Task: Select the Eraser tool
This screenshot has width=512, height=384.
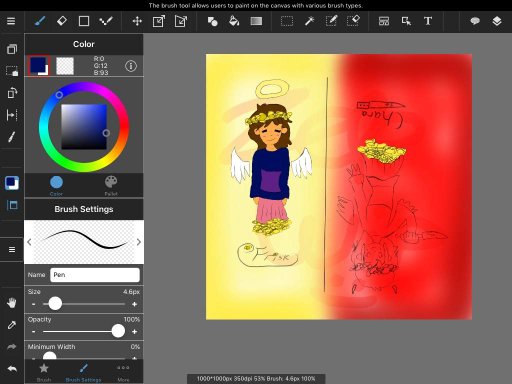Action: pos(62,21)
